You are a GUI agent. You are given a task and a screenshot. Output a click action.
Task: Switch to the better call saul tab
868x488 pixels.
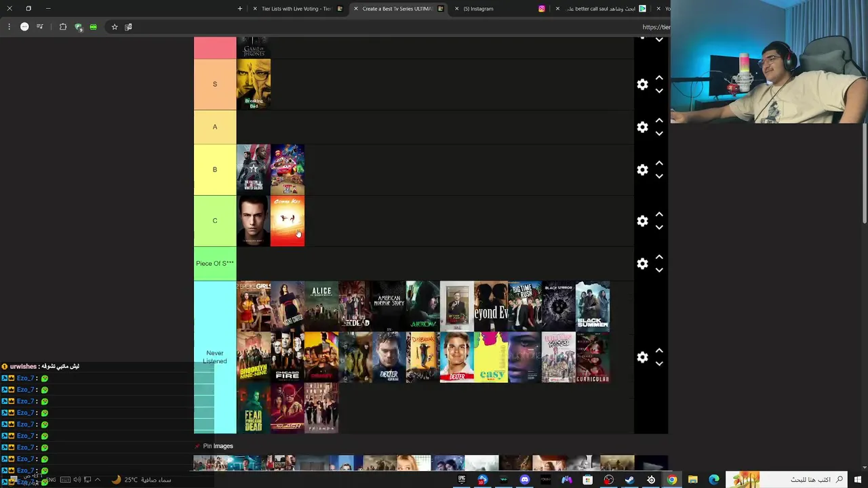coord(599,9)
